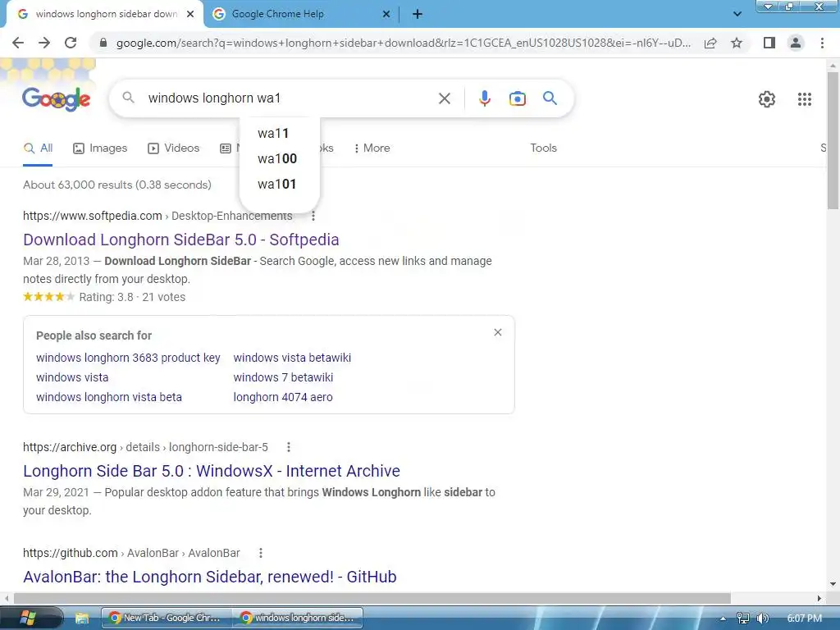Open AvalonBar GitHub result
The height and width of the screenshot is (630, 840).
(210, 577)
